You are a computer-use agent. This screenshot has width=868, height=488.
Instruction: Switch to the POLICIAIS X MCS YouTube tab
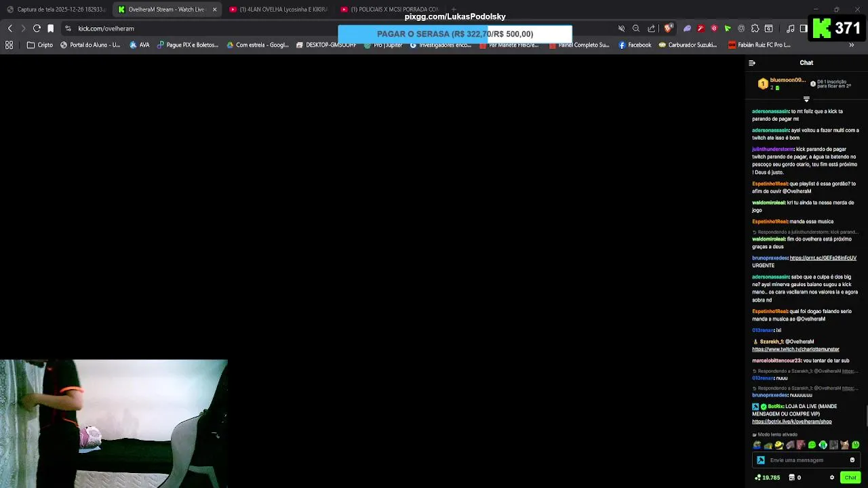tap(389, 9)
